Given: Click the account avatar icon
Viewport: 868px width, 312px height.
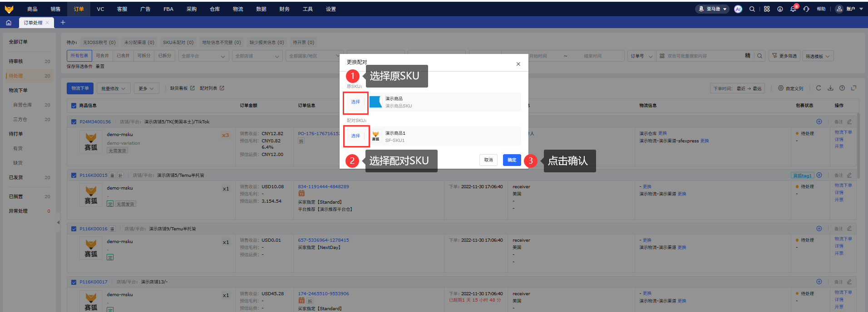Looking at the screenshot, I should point(839,9).
